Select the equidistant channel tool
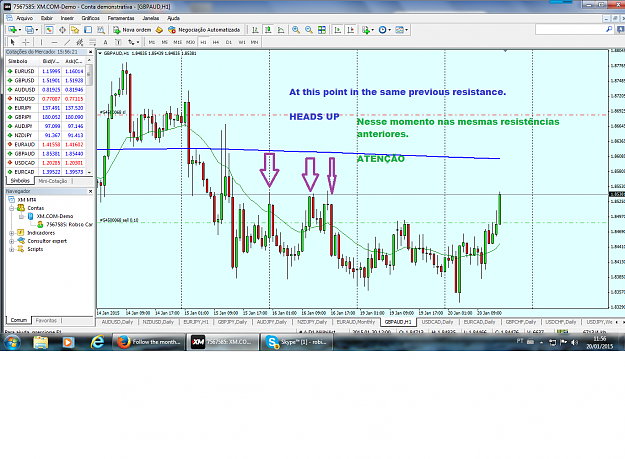This screenshot has width=625, height=459. pyautogui.click(x=80, y=42)
